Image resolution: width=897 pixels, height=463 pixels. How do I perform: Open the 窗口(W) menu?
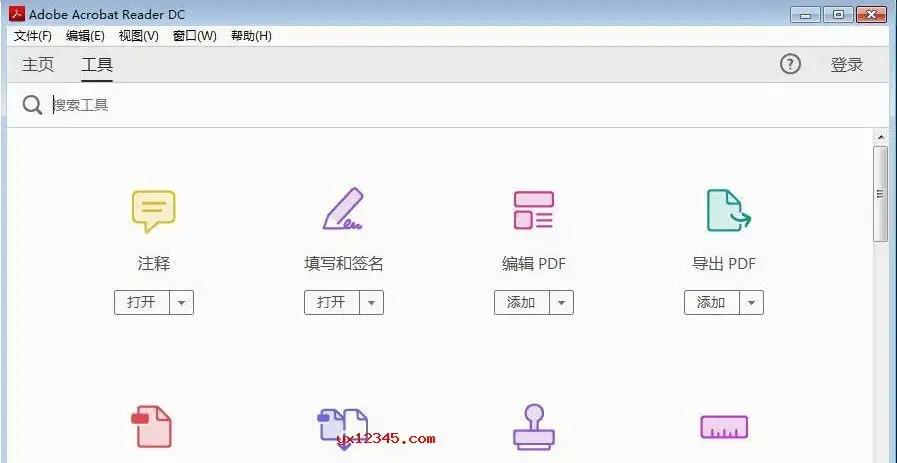pyautogui.click(x=195, y=36)
